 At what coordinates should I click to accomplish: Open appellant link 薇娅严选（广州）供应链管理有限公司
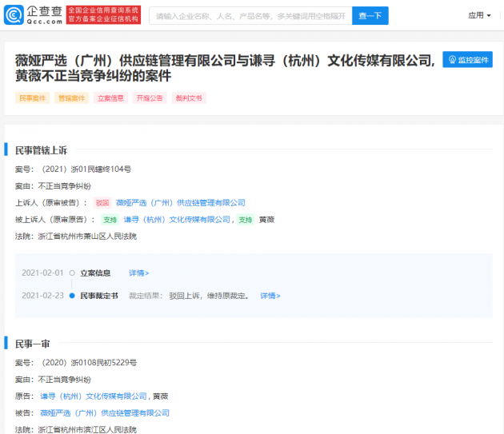pyautogui.click(x=181, y=203)
